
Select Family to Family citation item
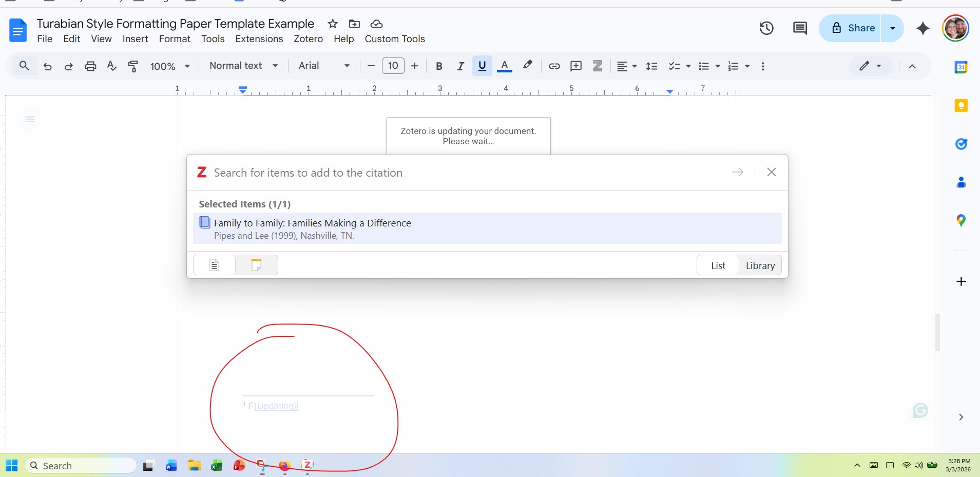coord(487,228)
